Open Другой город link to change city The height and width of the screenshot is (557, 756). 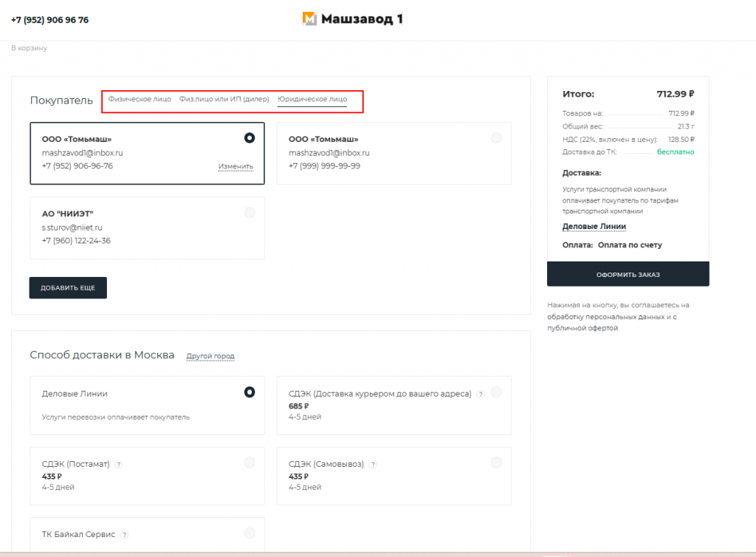click(x=210, y=356)
